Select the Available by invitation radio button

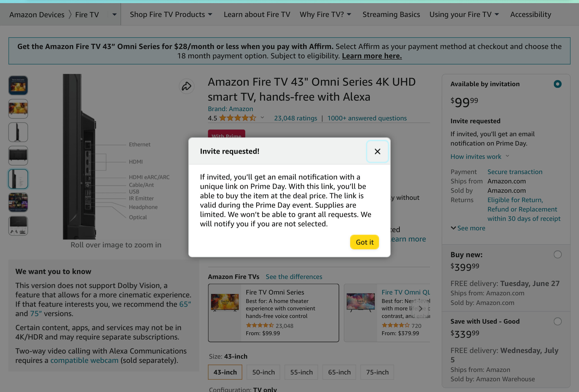(558, 84)
